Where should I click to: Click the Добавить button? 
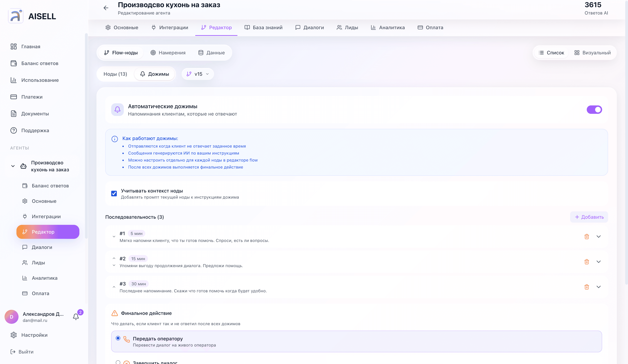589,217
